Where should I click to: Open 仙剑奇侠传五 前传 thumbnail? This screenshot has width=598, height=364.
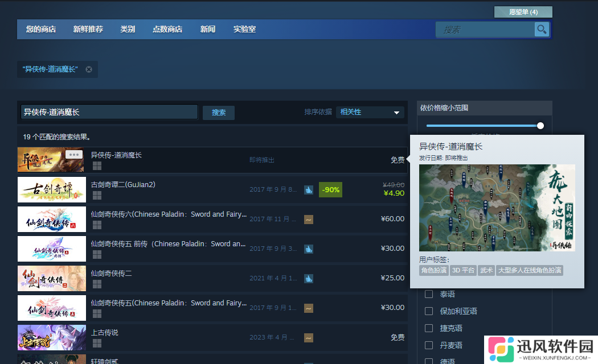pyautogui.click(x=52, y=249)
